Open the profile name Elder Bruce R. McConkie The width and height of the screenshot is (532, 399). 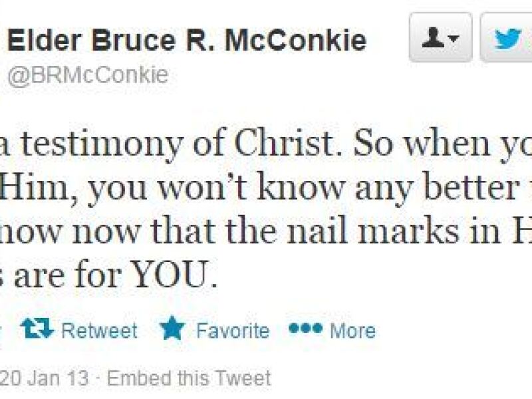coord(187,41)
